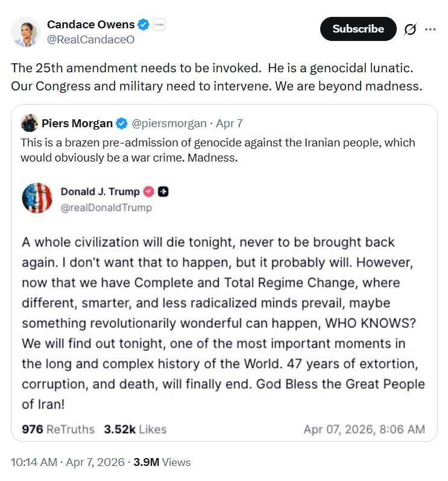Screen dimensions: 448x481
Task: Open the three-dot More options menu
Action: click(430, 29)
